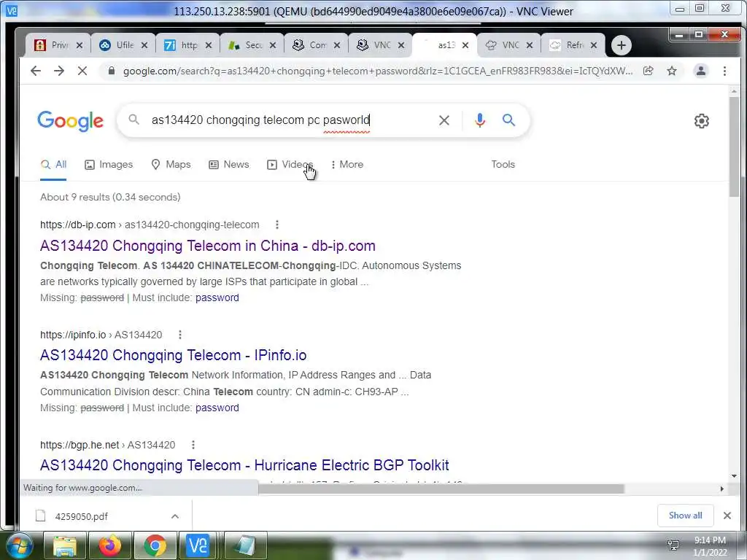Select the Maps search tab
The width and height of the screenshot is (747, 560).
[171, 164]
